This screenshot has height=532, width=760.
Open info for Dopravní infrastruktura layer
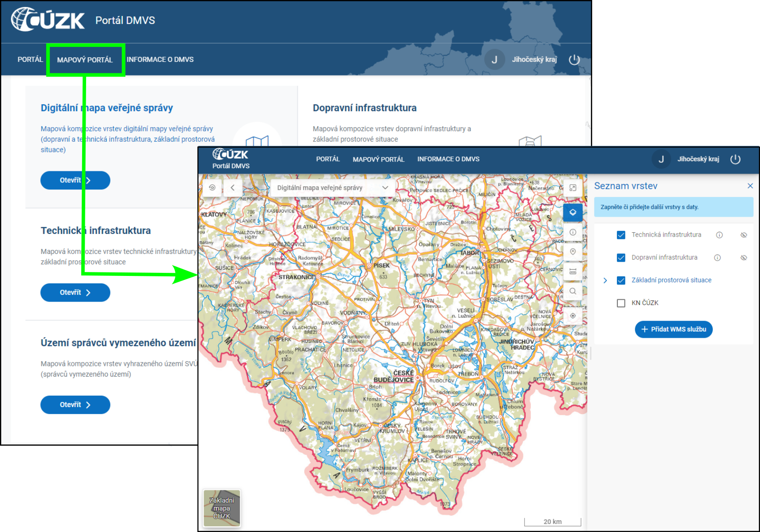coord(718,258)
